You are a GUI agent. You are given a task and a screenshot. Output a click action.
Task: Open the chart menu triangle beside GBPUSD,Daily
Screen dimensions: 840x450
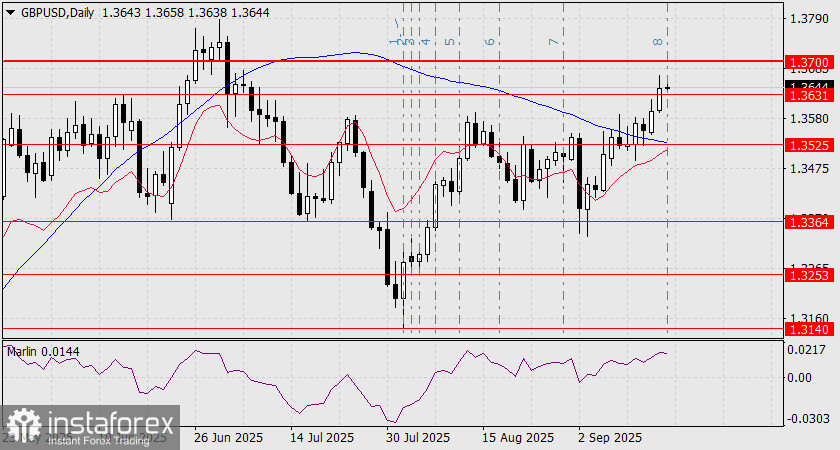tap(11, 13)
